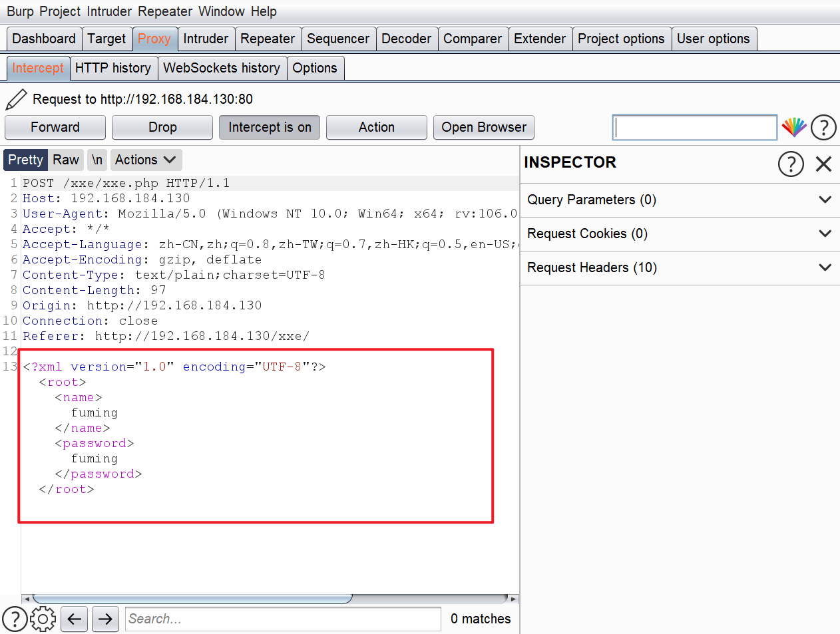Switch to the Repeater tab
The width and height of the screenshot is (840, 634).
[x=267, y=39]
